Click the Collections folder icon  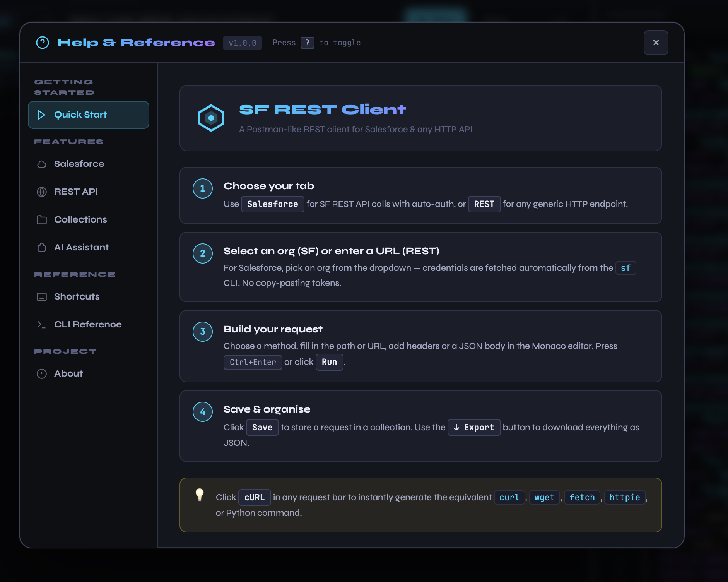click(x=42, y=220)
